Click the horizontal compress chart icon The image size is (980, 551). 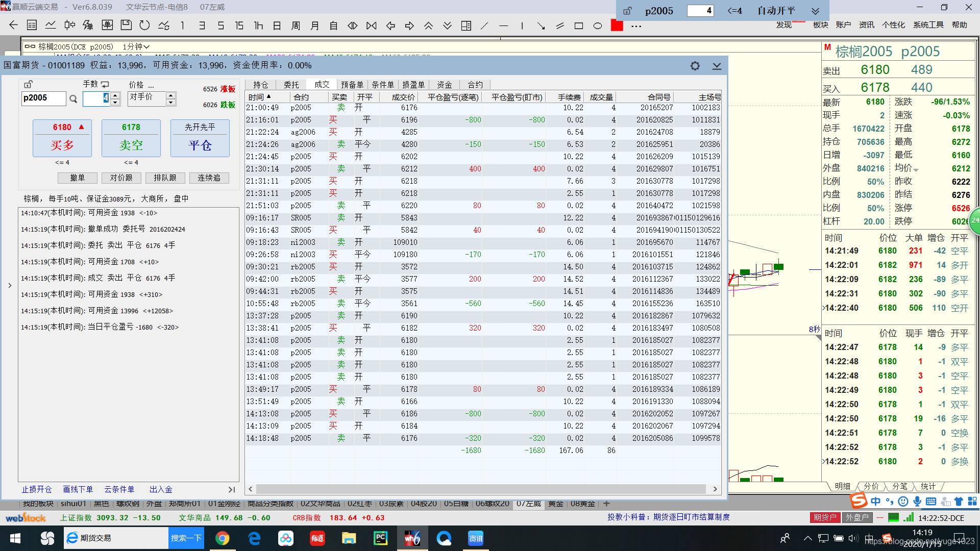tap(372, 25)
